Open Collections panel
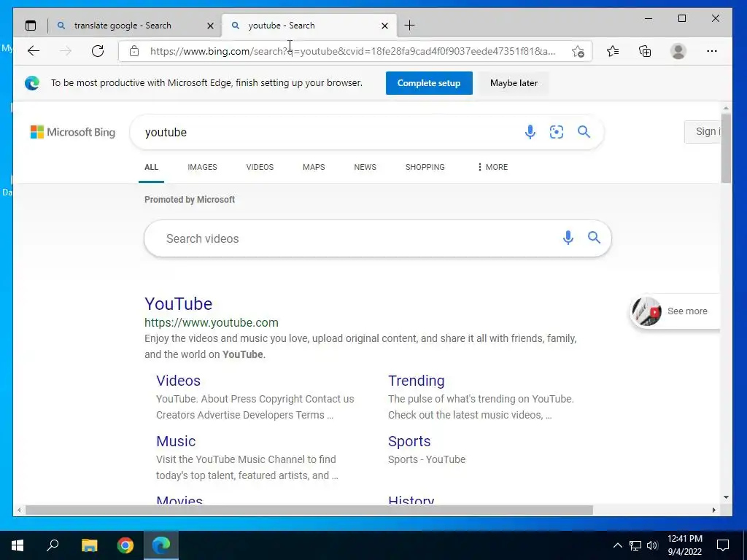 tap(645, 51)
